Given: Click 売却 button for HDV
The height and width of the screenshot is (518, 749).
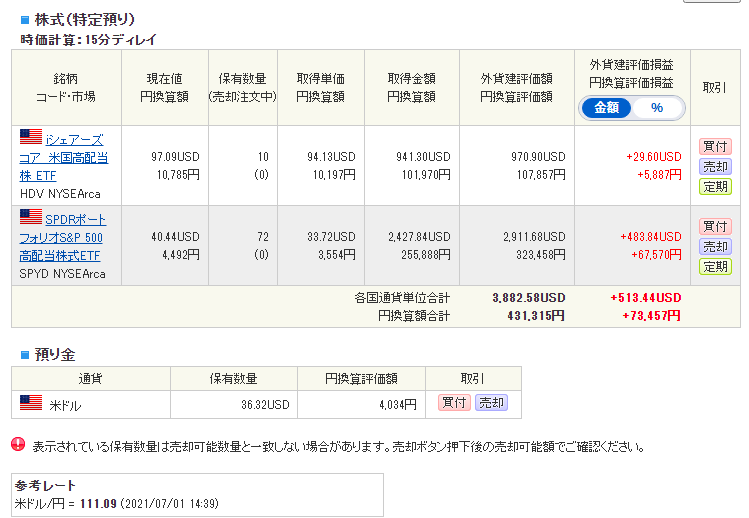Looking at the screenshot, I should [x=715, y=166].
